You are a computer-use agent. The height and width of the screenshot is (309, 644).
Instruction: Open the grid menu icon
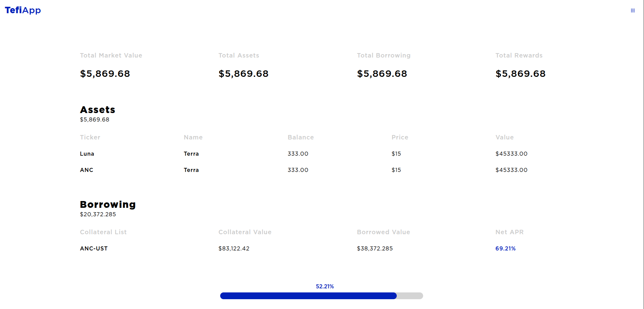(632, 10)
